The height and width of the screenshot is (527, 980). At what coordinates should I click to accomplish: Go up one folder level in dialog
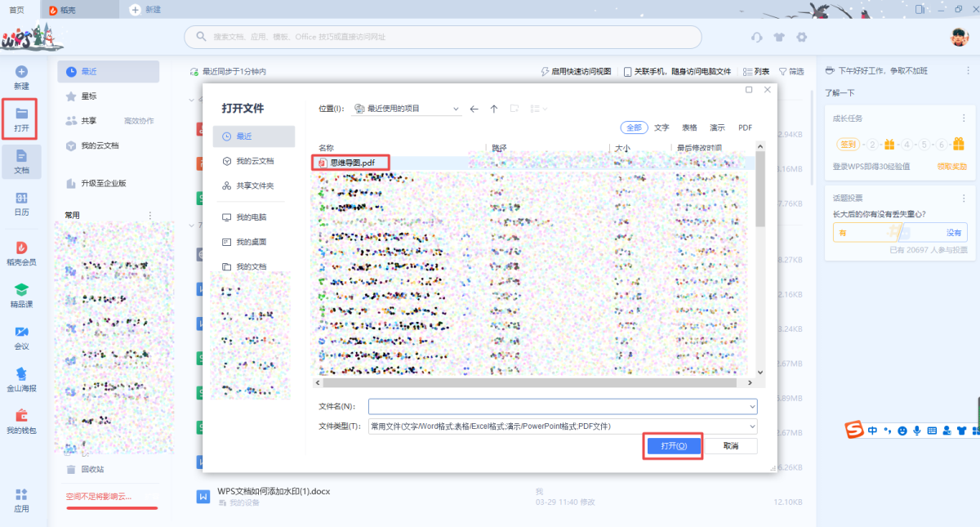pyautogui.click(x=494, y=109)
